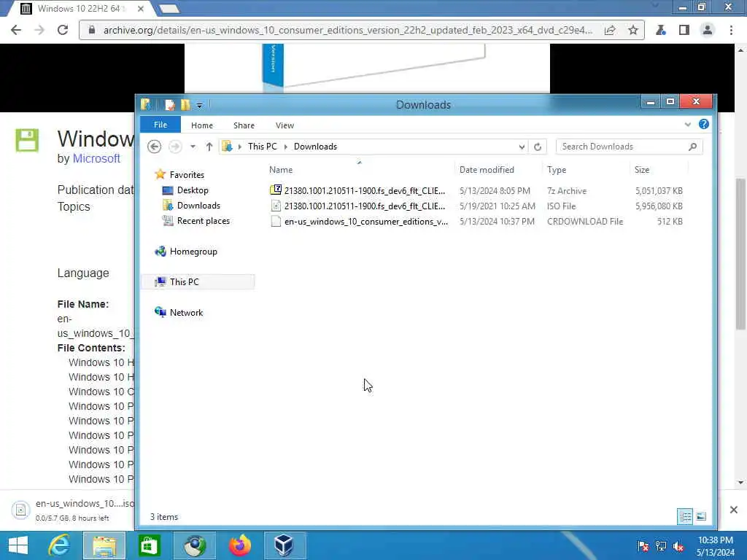Image resolution: width=747 pixels, height=560 pixels.
Task: Select the CRDOWNLOAD en-us_windows_10 file
Action: point(476,222)
